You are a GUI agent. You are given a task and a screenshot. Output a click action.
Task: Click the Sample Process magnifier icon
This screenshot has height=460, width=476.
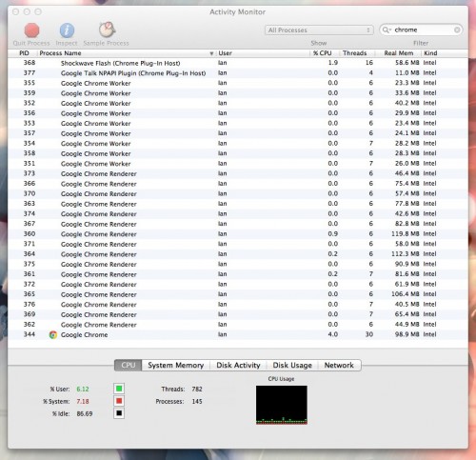(x=107, y=30)
